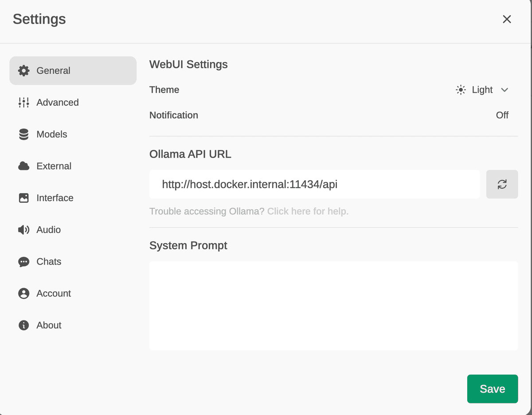The width and height of the screenshot is (532, 415).
Task: Focus the Ollama API URL input field
Action: [314, 184]
